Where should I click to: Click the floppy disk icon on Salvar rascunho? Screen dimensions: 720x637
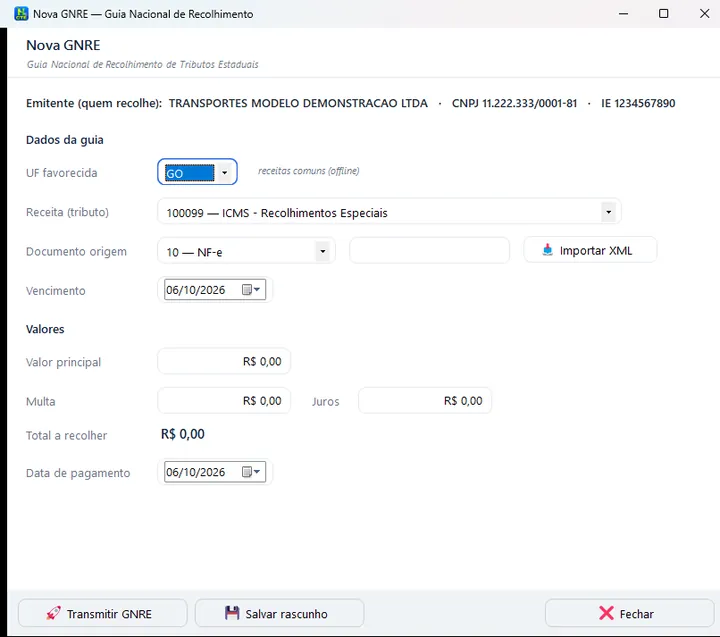(232, 613)
